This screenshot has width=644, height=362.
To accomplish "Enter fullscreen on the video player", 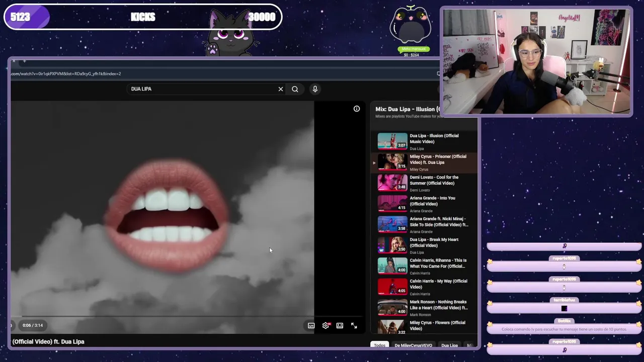I will [354, 326].
